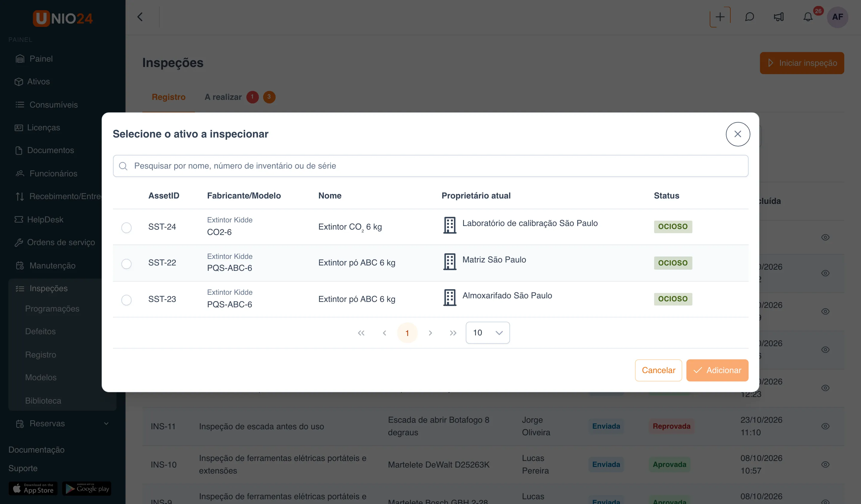Image resolution: width=861 pixels, height=504 pixels.
Task: Open Consumíveis in the sidebar
Action: pyautogui.click(x=47, y=105)
